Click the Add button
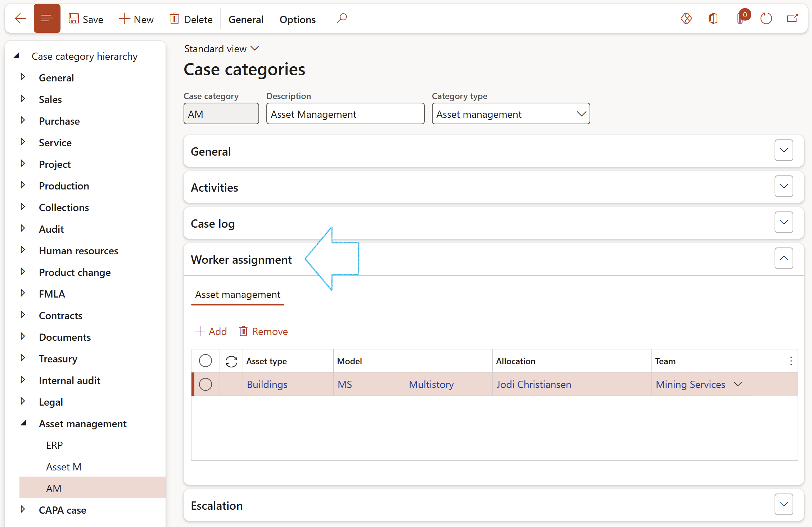The width and height of the screenshot is (812, 527). (211, 331)
